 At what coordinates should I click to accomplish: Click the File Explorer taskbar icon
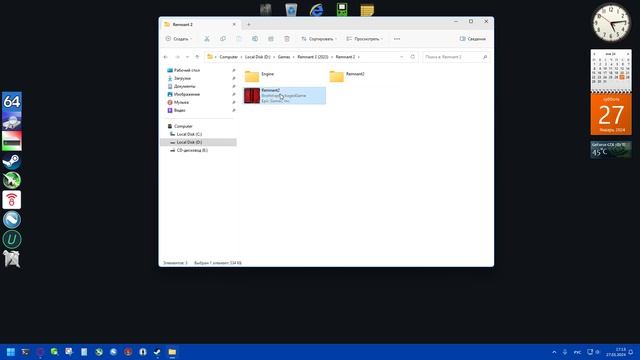coord(172,352)
